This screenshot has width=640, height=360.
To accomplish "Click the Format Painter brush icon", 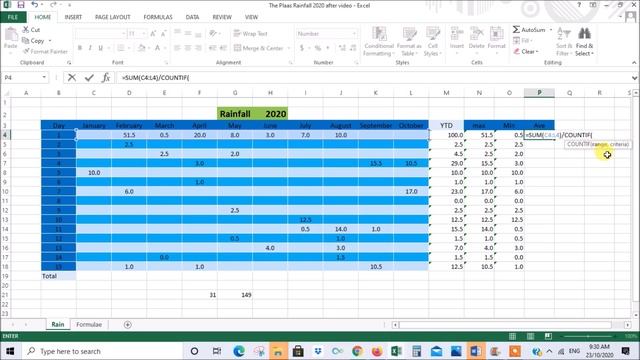I will pyautogui.click(x=26, y=51).
